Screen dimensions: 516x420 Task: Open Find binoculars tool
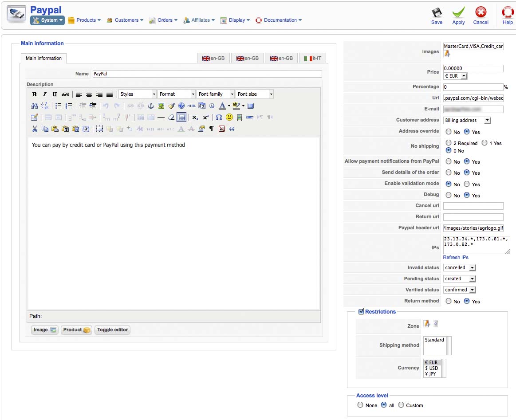point(34,106)
